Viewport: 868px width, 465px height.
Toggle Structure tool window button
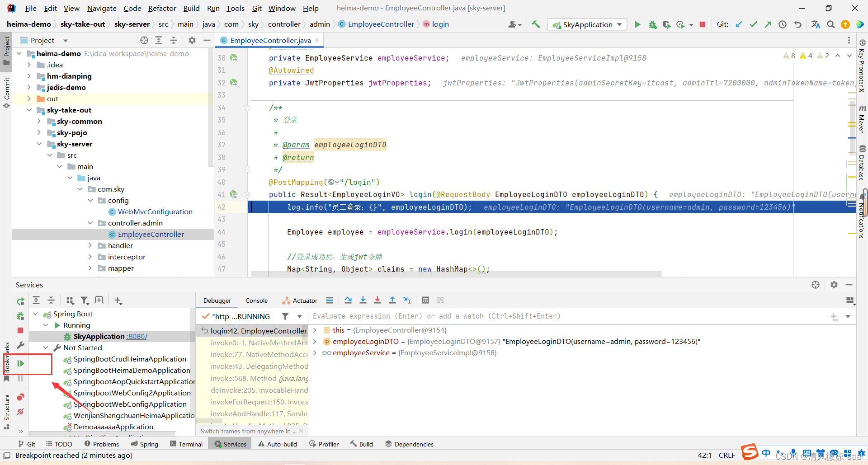point(6,411)
